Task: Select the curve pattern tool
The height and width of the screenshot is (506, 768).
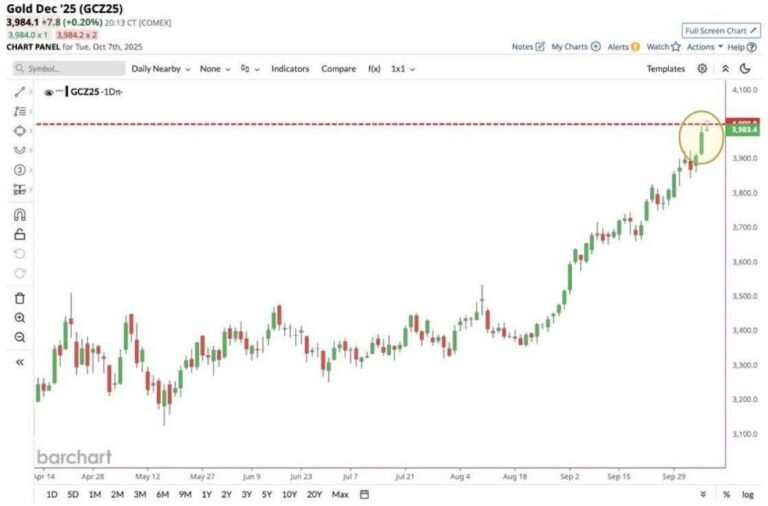Action: click(20, 150)
